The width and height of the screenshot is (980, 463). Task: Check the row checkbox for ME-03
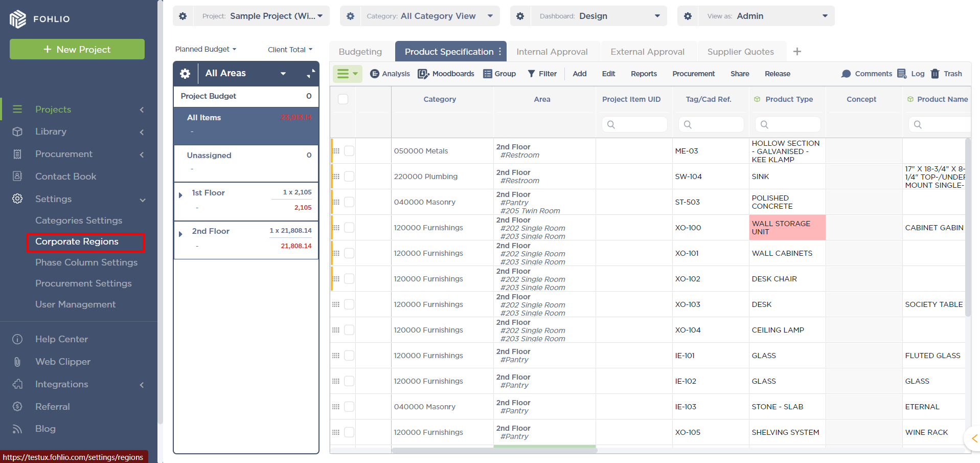tap(349, 151)
